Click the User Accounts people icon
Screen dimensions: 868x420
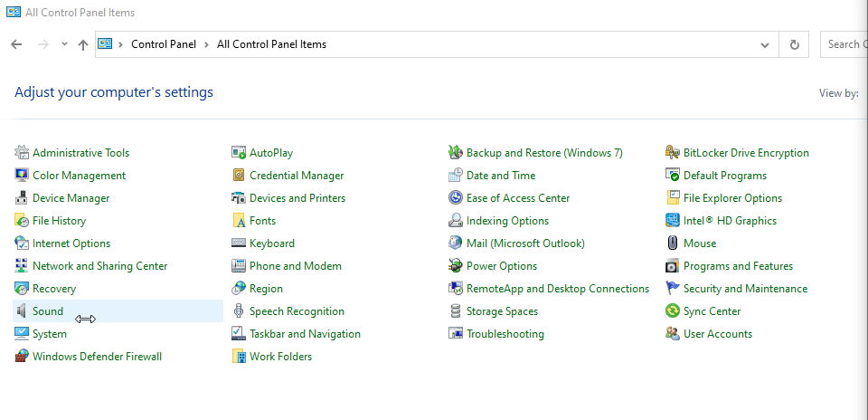tap(673, 334)
